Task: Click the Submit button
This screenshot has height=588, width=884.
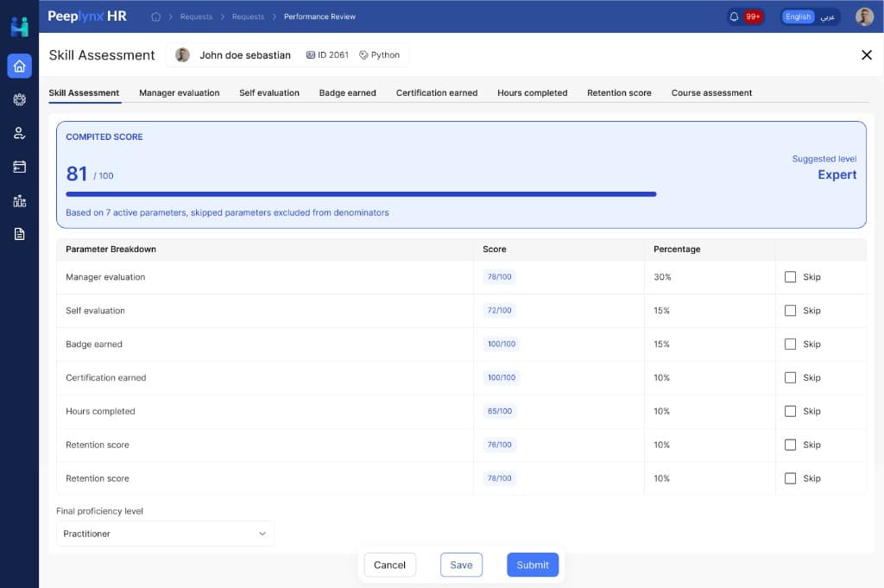Action: click(533, 565)
